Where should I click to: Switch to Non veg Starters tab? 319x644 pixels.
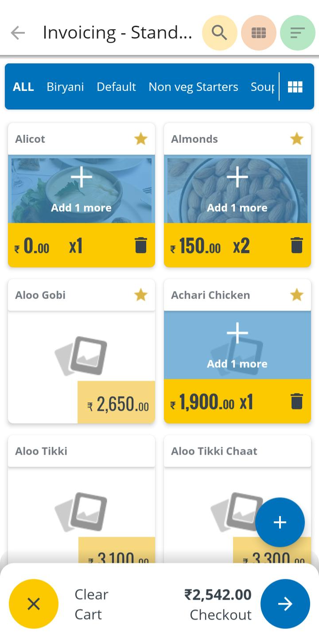click(193, 87)
